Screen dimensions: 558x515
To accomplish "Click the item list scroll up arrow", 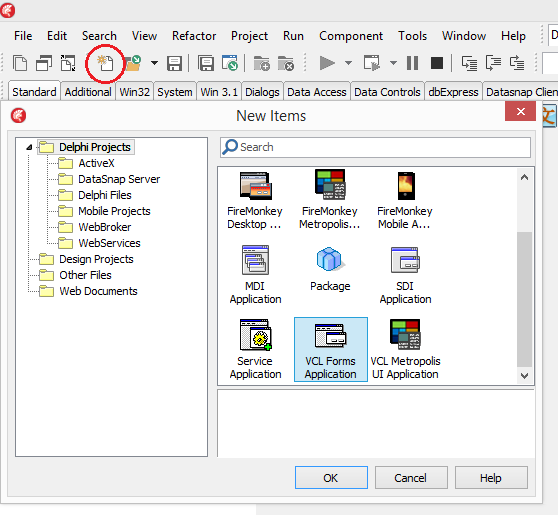I will coord(524,177).
